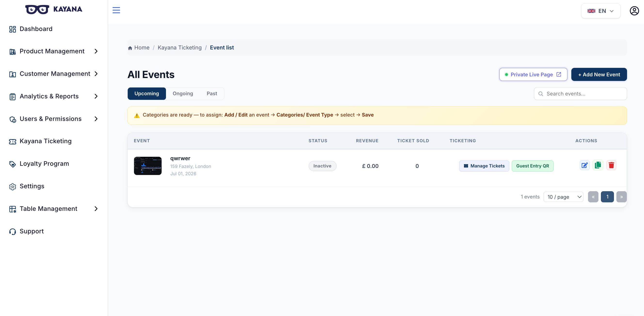The image size is (644, 316).
Task: Click the 'Jul 01, 2026' date text
Action: pos(183,174)
